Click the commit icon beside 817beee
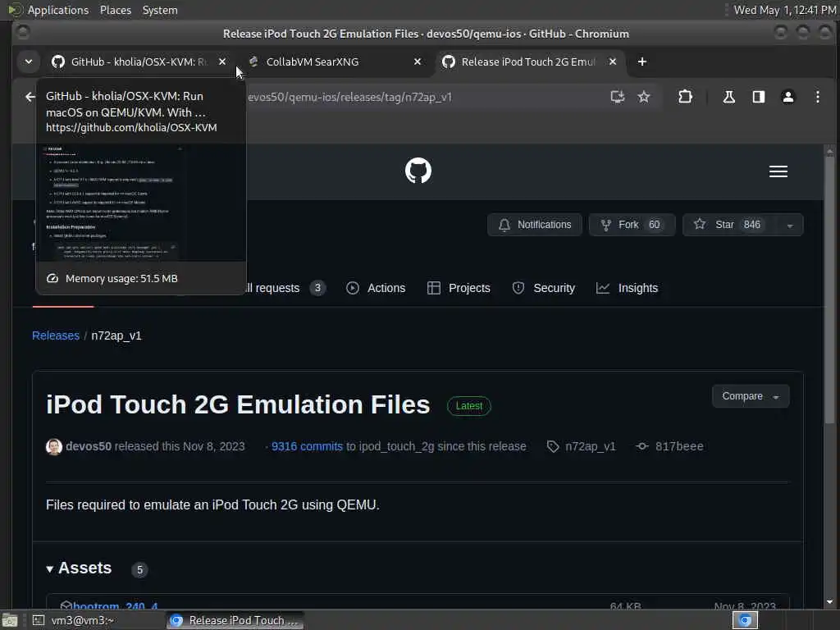 [641, 446]
